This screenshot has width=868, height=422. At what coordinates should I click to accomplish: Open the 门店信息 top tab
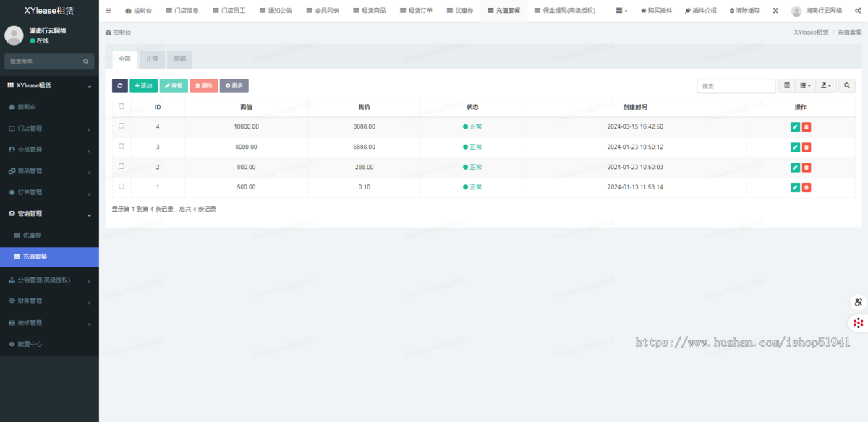[182, 11]
